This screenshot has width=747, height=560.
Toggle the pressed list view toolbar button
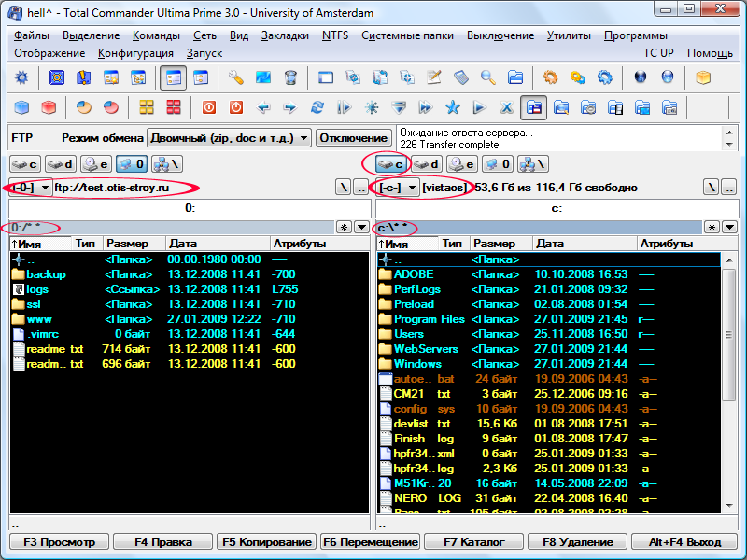pos(174,77)
